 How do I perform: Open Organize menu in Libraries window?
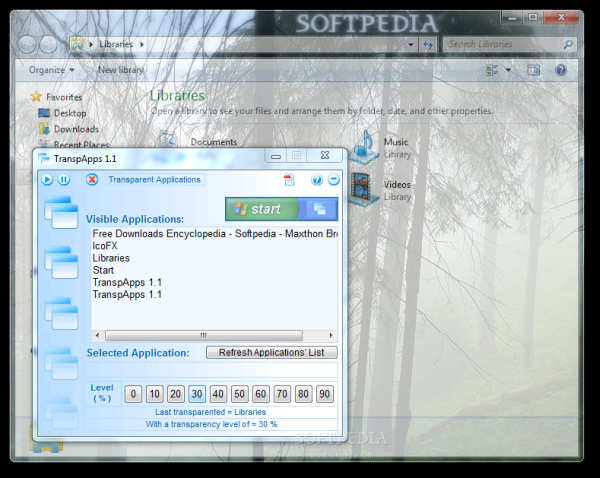(x=51, y=70)
